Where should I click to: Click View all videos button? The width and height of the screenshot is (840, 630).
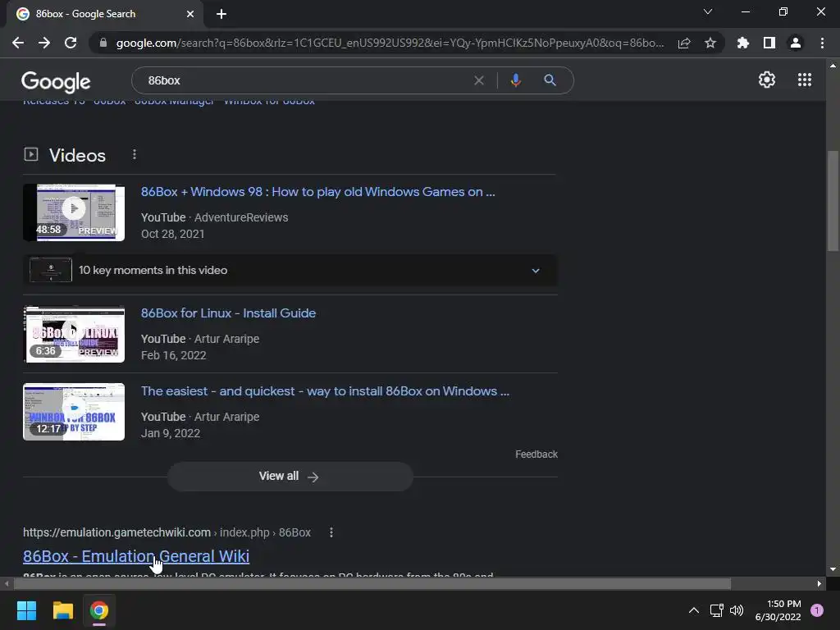coord(290,477)
